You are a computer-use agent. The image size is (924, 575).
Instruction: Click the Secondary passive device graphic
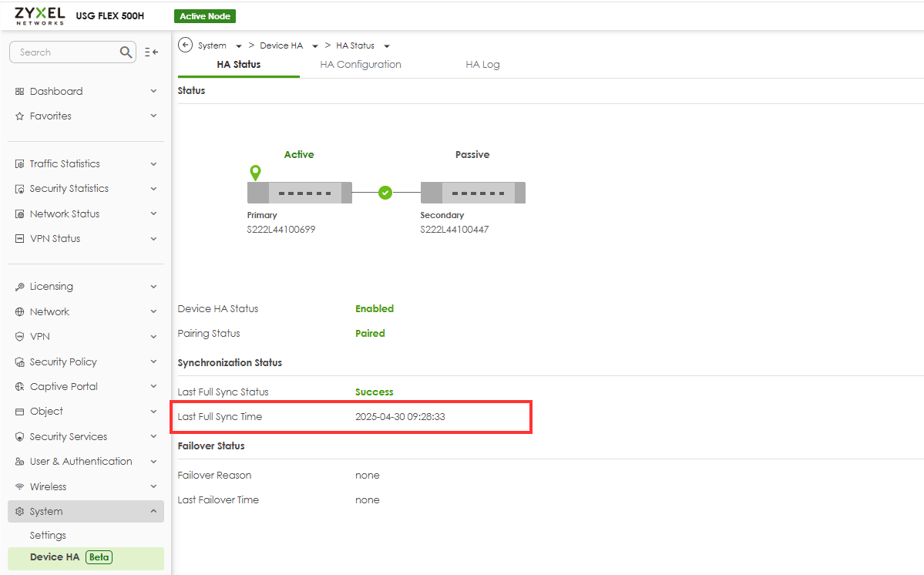(x=472, y=193)
